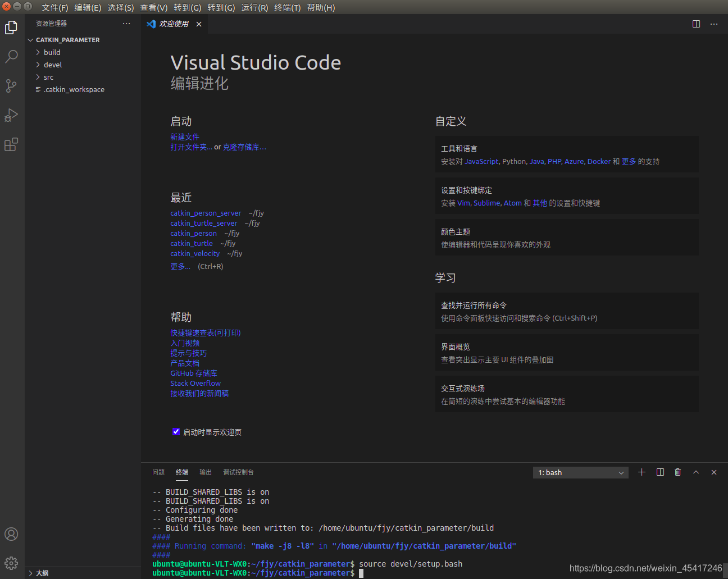Open the 入门视频 help link
The width and height of the screenshot is (728, 579).
click(185, 343)
